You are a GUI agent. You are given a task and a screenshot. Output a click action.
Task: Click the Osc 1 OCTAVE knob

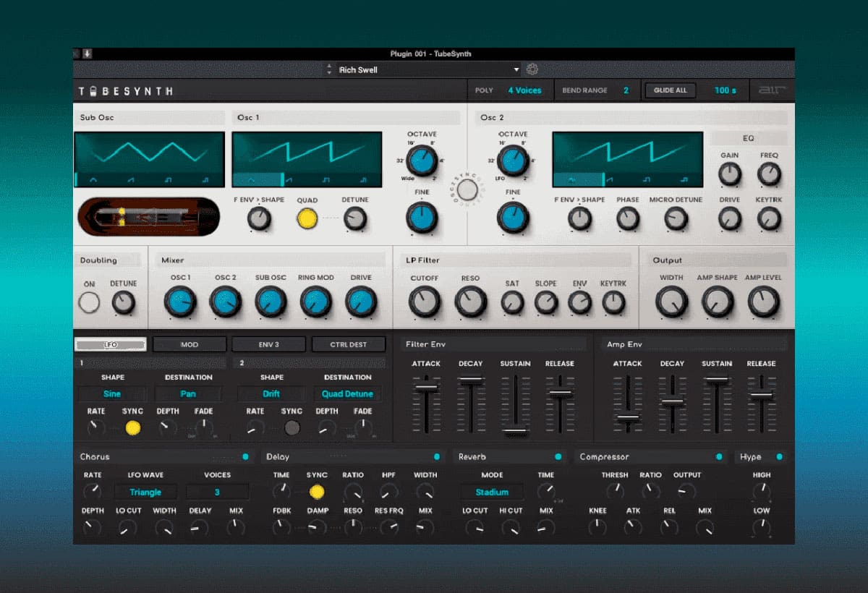click(422, 159)
